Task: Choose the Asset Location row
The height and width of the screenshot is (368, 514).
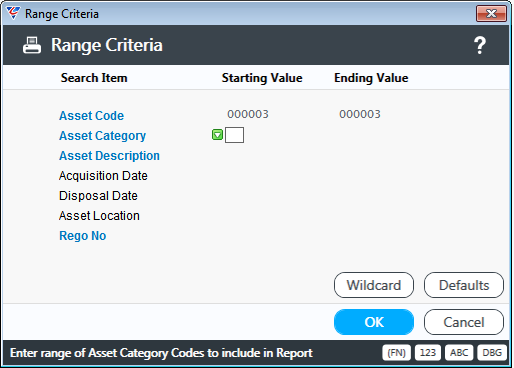Action: pyautogui.click(x=99, y=216)
